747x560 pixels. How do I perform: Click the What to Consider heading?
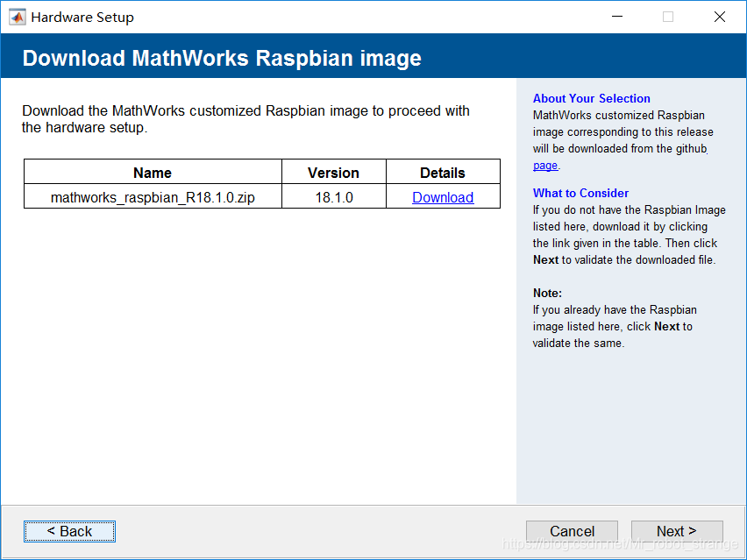(x=580, y=193)
